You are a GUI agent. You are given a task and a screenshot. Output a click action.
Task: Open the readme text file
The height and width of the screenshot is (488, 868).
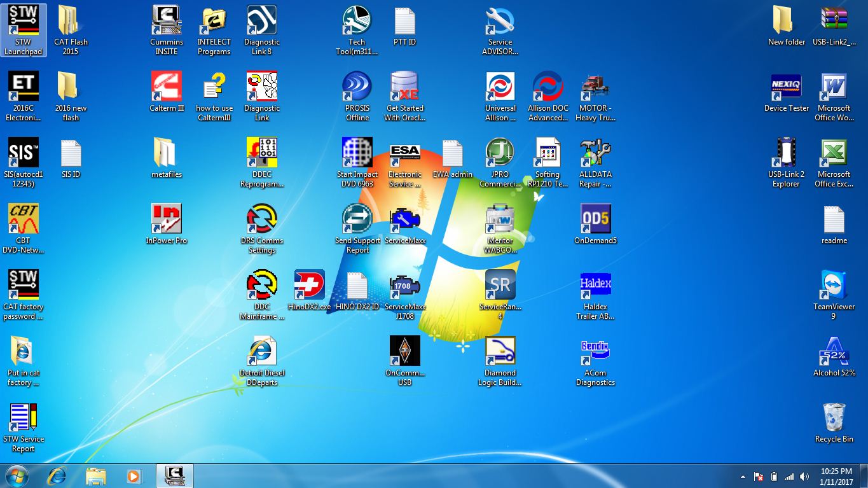pyautogui.click(x=834, y=224)
